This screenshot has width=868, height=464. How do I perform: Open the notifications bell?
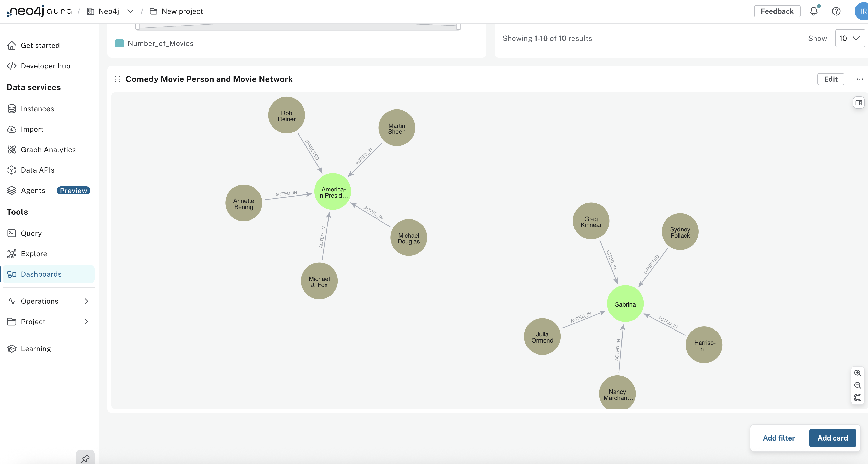[x=814, y=11]
